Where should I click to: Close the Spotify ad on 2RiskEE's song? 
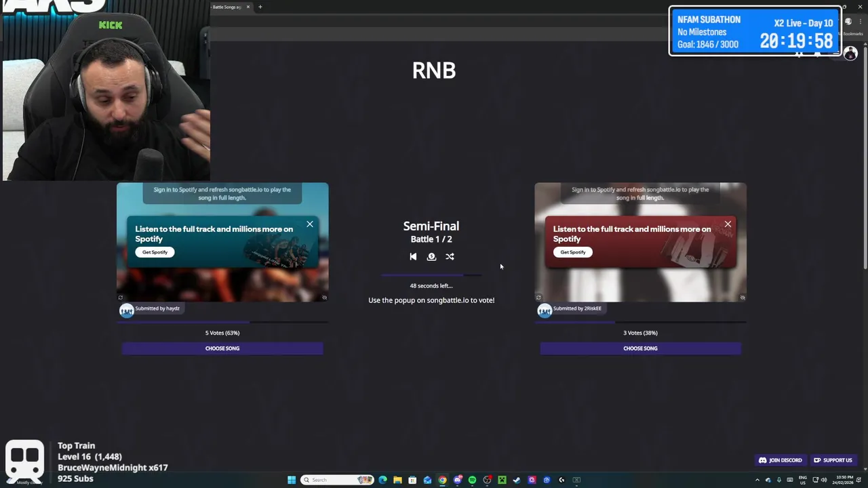[x=728, y=224]
